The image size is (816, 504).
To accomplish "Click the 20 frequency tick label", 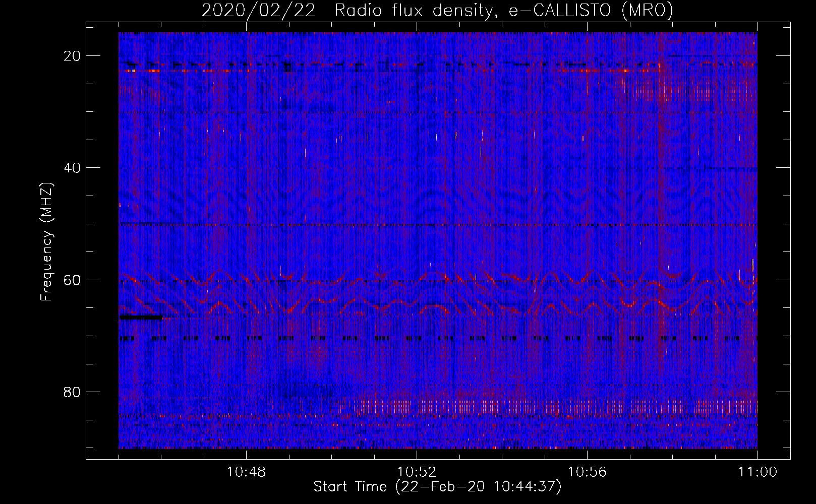I will (73, 56).
